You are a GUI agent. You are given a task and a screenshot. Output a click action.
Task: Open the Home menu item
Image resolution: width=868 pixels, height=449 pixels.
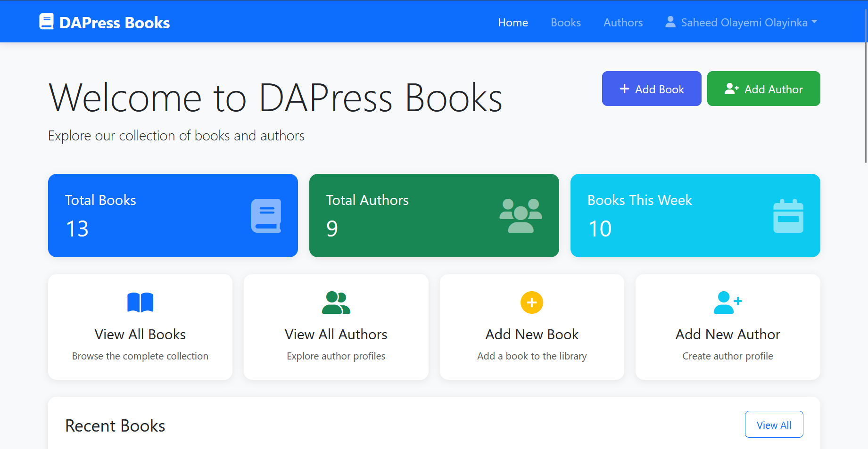click(x=513, y=22)
